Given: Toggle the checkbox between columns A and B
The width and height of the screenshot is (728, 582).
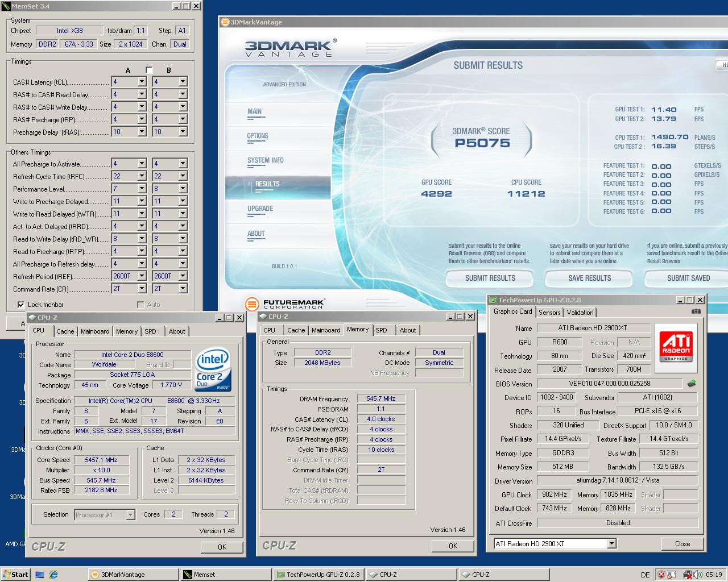Looking at the screenshot, I should point(149,70).
